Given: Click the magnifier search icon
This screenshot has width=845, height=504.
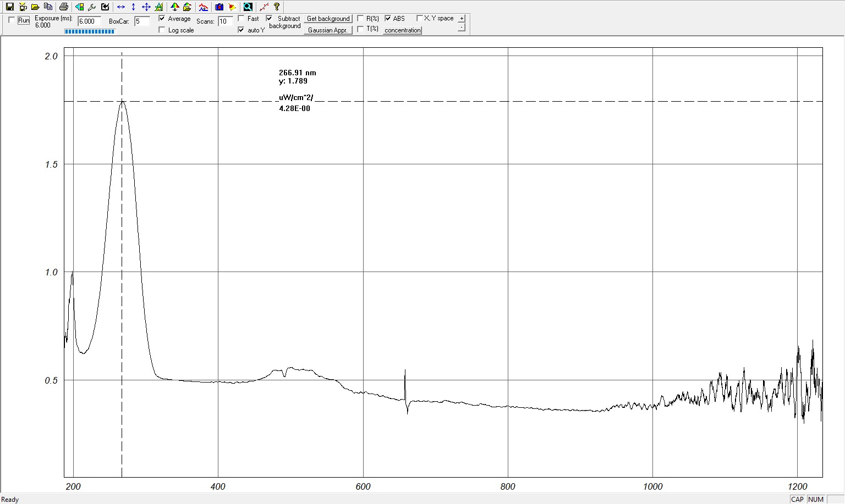Looking at the screenshot, I should point(248,7).
